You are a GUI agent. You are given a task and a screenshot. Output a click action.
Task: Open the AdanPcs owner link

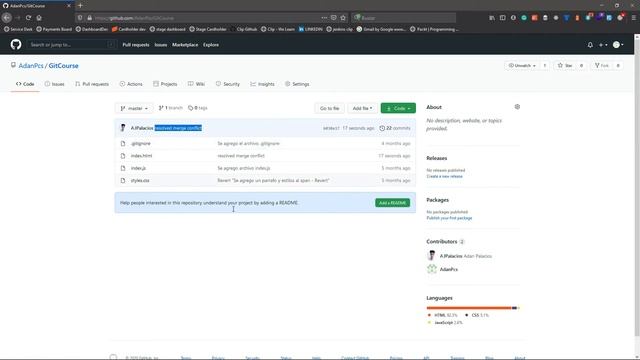31,66
